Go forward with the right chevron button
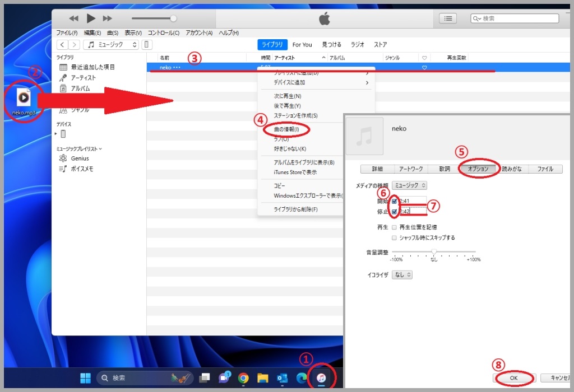574x392 pixels. pos(74,45)
